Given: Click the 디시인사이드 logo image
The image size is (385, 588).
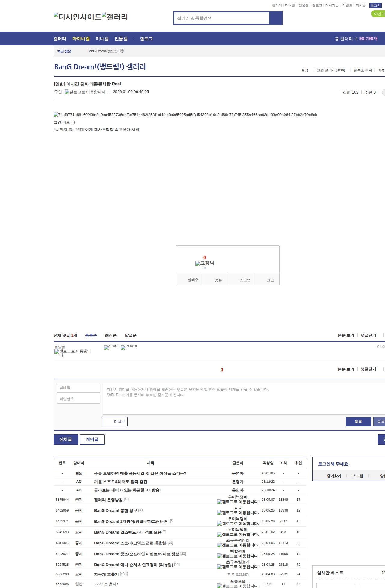Looking at the screenshot, I should 77,17.
